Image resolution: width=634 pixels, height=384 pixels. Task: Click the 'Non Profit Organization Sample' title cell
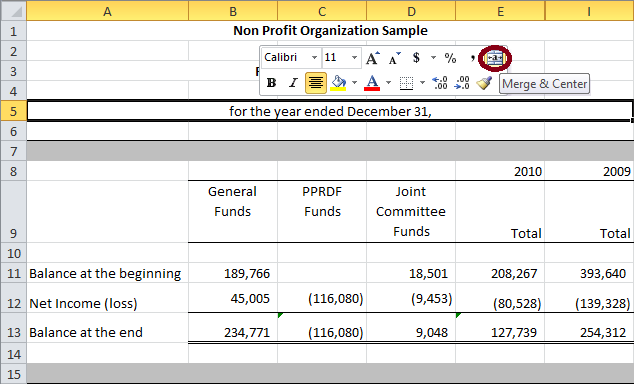[x=330, y=31]
